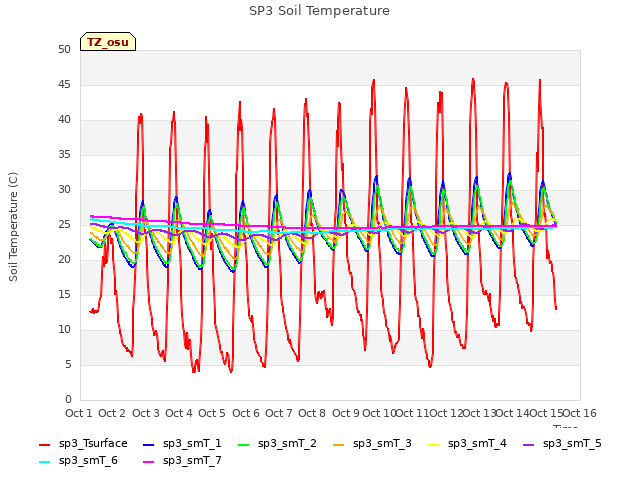
Task: Toggle the sp3_smT_5 legend entry
Action: [562, 443]
